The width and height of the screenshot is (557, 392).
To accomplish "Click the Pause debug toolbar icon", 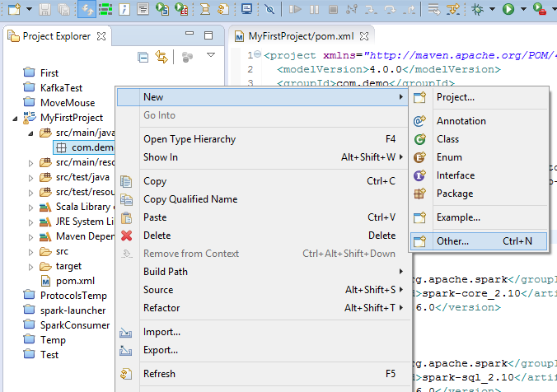I will [314, 9].
